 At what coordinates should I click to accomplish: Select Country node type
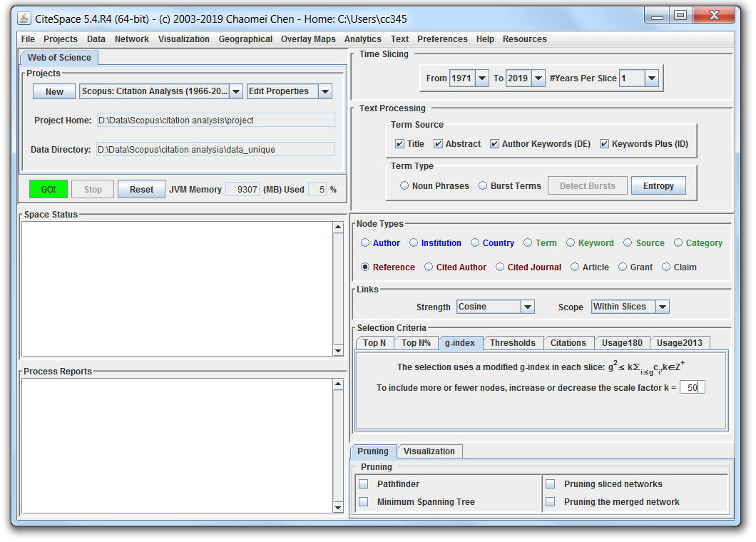(x=475, y=242)
